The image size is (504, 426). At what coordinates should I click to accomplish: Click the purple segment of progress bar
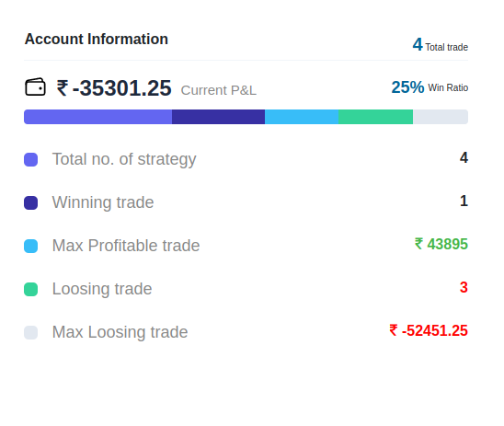point(98,117)
